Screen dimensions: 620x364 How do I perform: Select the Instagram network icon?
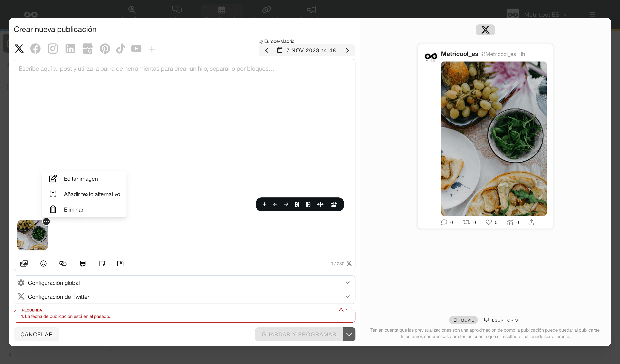tap(53, 49)
